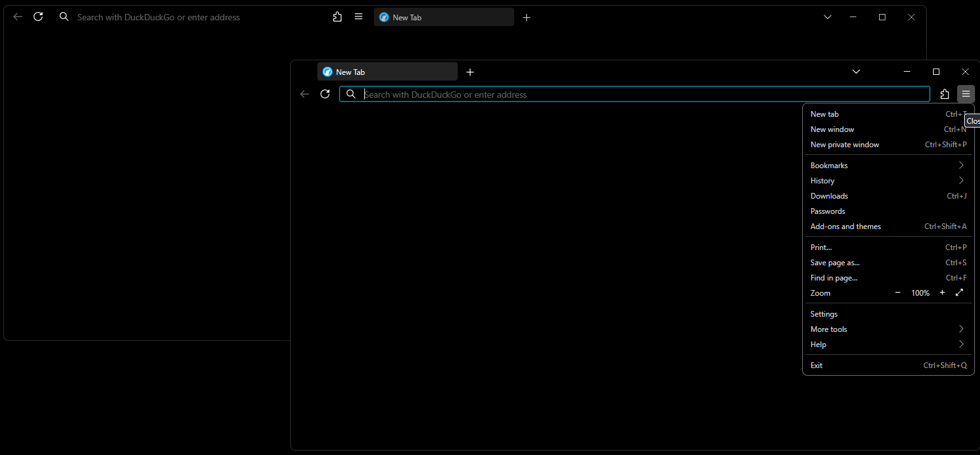Click the DuckDuckGo favicon on the New Tab tab
Screen dimensions: 980x455
(327, 72)
